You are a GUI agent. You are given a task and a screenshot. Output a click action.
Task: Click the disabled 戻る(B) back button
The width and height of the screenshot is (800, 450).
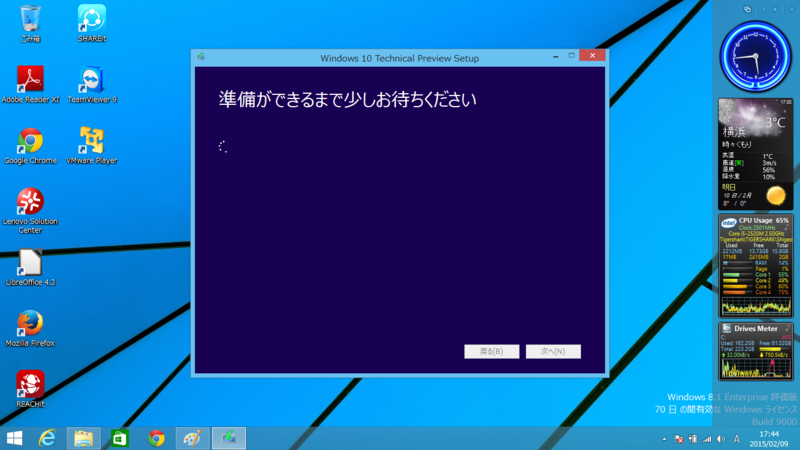click(491, 351)
